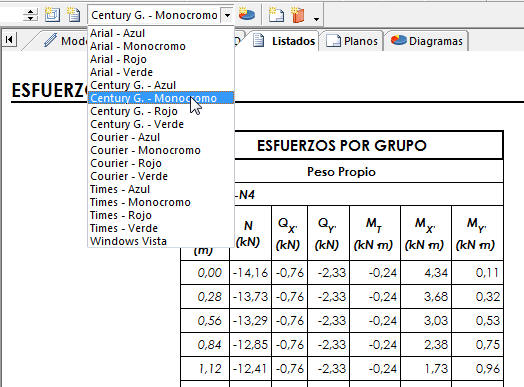Screen dimensions: 524x387
Task: Click the spinner stepper arrows in toolbar
Action: coord(30,15)
